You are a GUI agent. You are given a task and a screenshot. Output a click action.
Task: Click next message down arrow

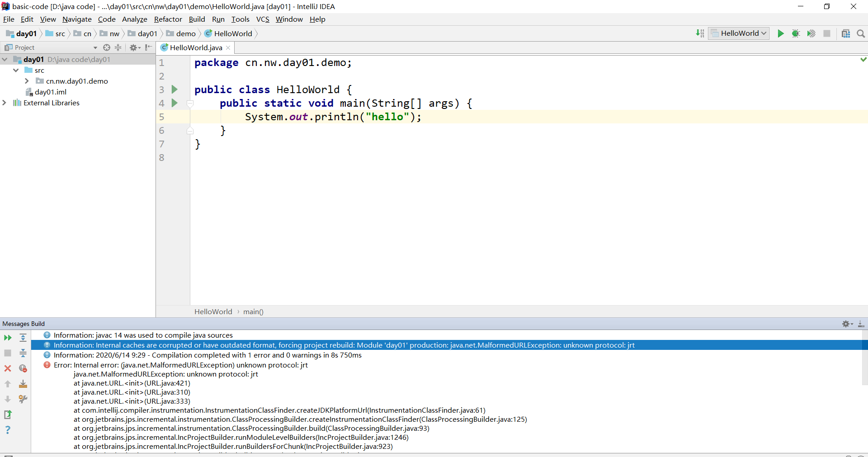8,399
